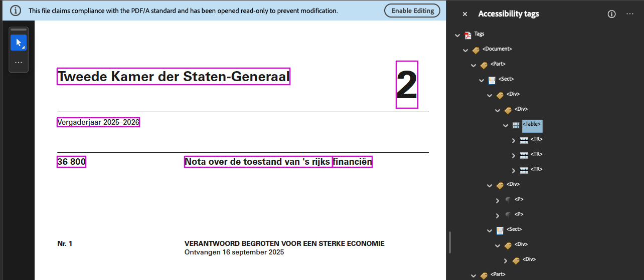Expand the first TR row tag
Image resolution: width=644 pixels, height=280 pixels.
[x=514, y=141]
